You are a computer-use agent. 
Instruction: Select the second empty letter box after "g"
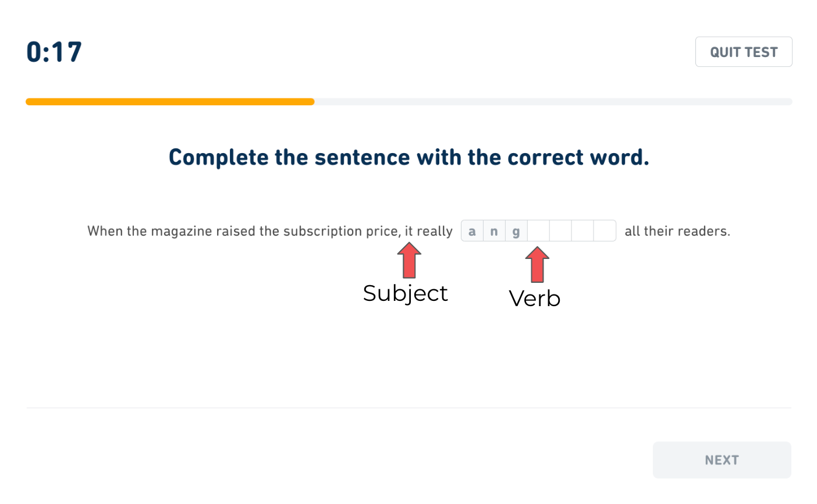tap(560, 231)
